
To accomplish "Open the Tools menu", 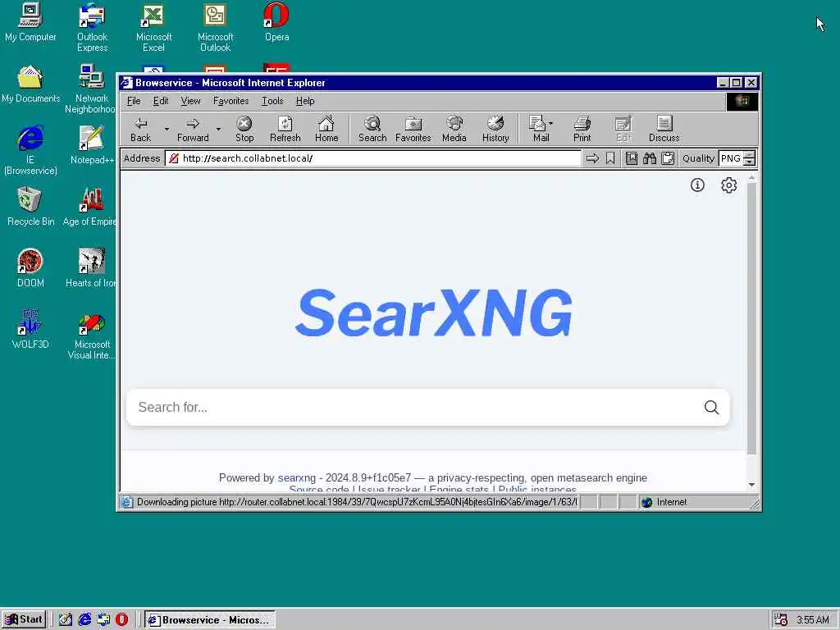I will pos(272,101).
